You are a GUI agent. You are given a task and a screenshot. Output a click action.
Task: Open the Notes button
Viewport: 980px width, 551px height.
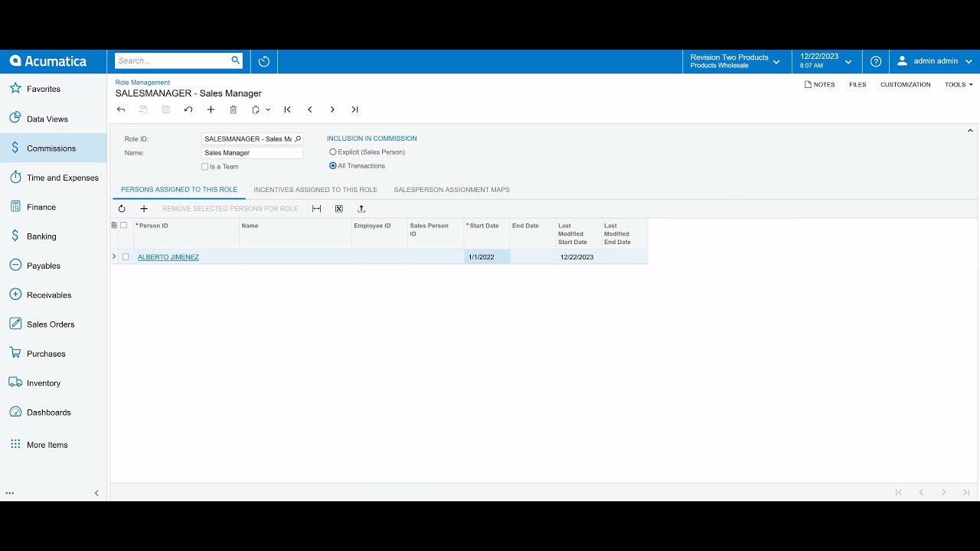[x=819, y=84]
